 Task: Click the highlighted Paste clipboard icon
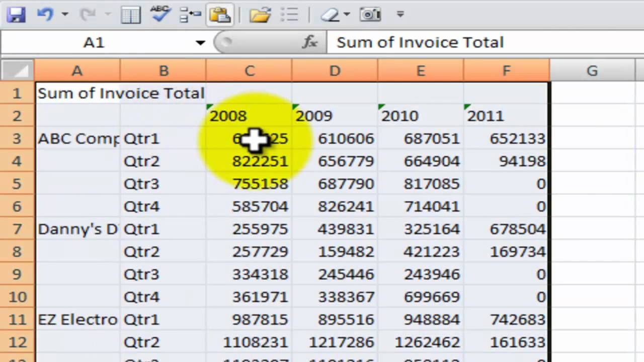coord(220,15)
